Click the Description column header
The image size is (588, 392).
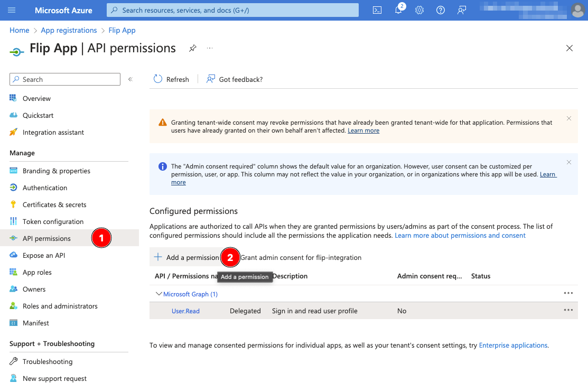pos(290,276)
